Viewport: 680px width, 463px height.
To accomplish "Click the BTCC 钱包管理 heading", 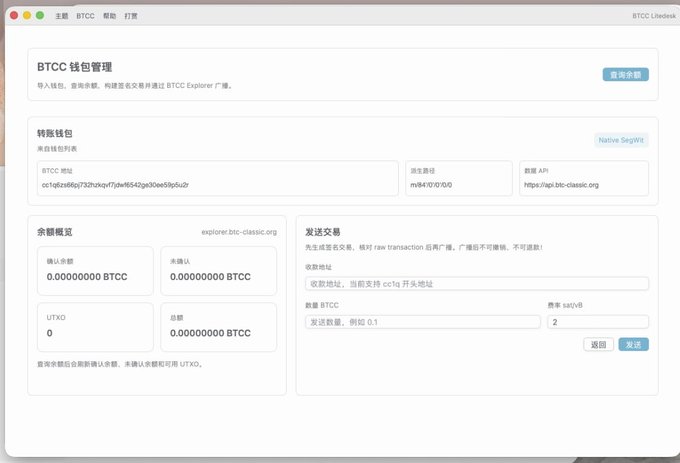I will (75, 67).
